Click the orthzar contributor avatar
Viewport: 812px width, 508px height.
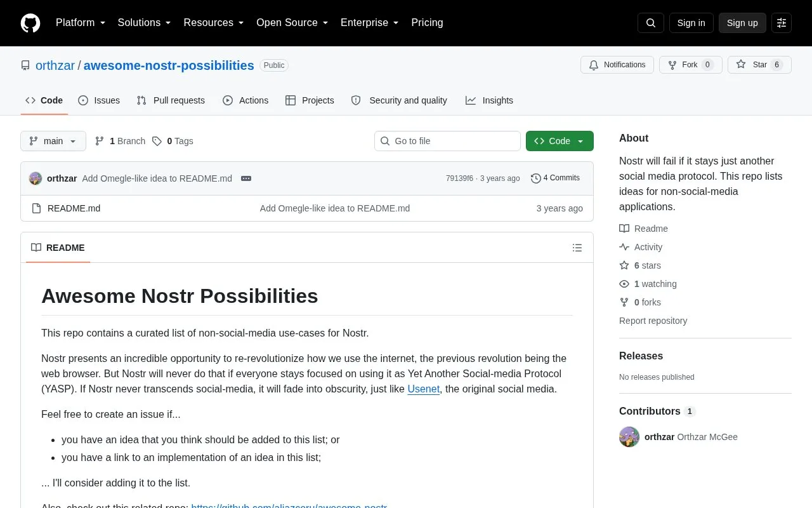tap(629, 437)
